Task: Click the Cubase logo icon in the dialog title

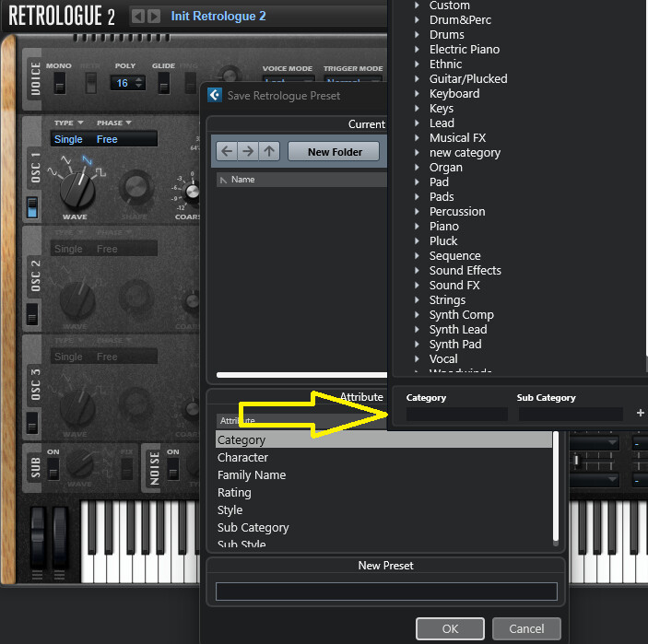Action: pos(215,96)
